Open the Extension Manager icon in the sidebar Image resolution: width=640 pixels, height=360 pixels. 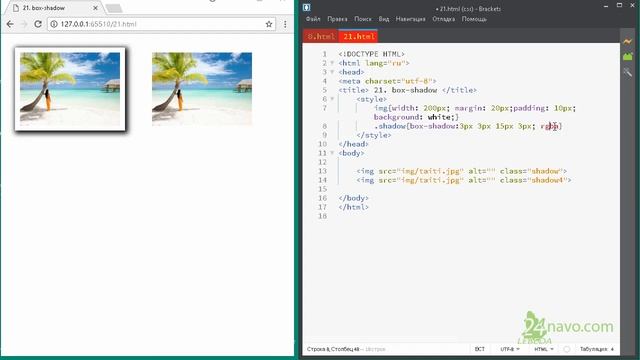(x=627, y=56)
